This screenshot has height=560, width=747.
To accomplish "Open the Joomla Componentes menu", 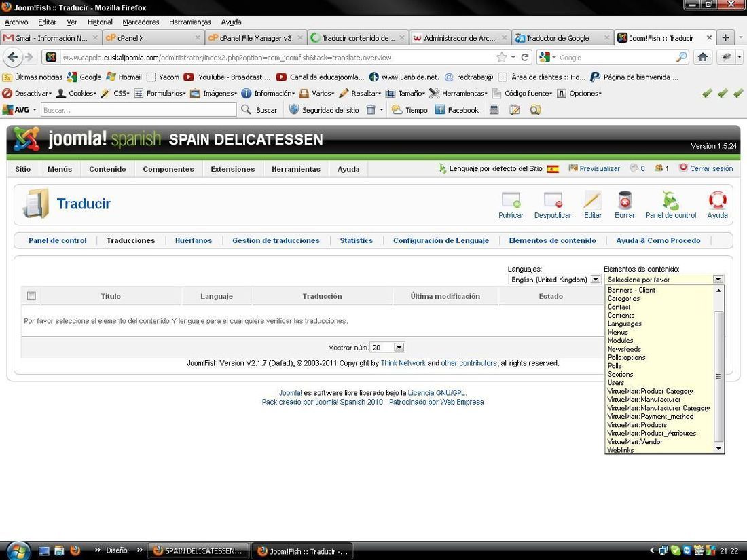I will [168, 169].
